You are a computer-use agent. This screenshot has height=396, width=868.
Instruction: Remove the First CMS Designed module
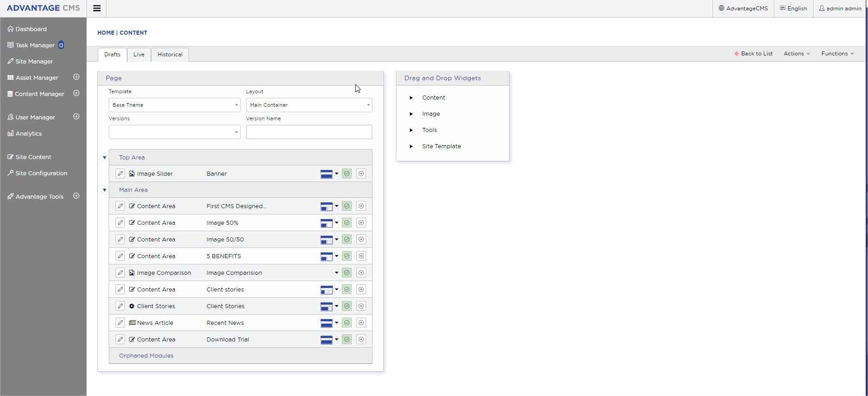click(361, 206)
